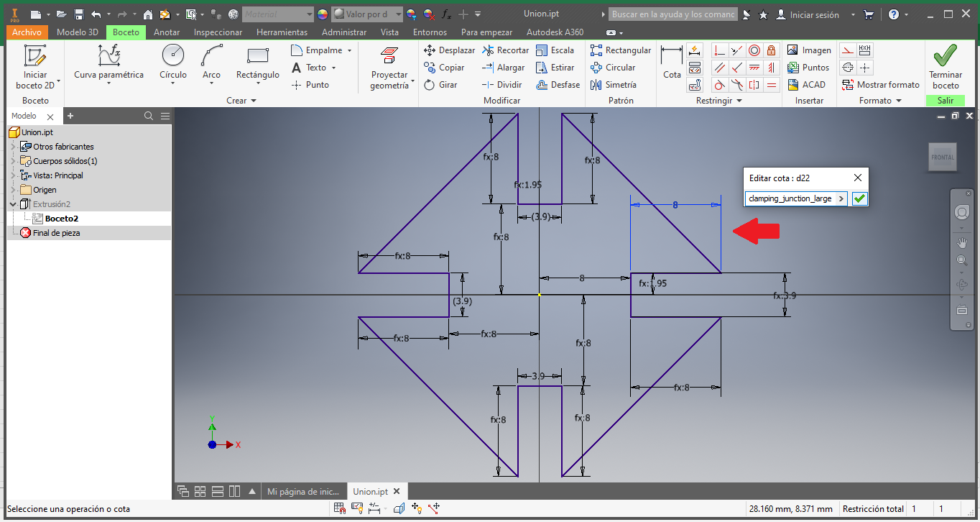
Task: Expand the Crear panel dropdown
Action: coord(241,101)
